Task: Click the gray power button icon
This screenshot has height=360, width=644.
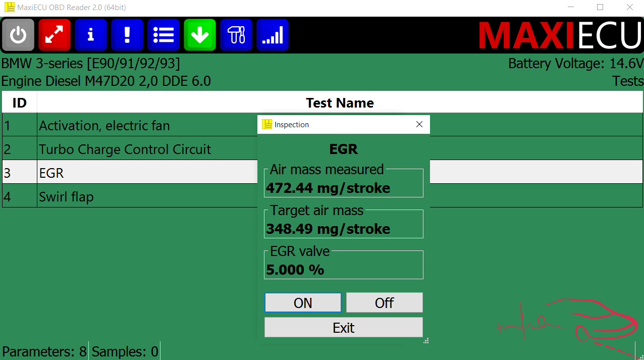Action: click(18, 35)
